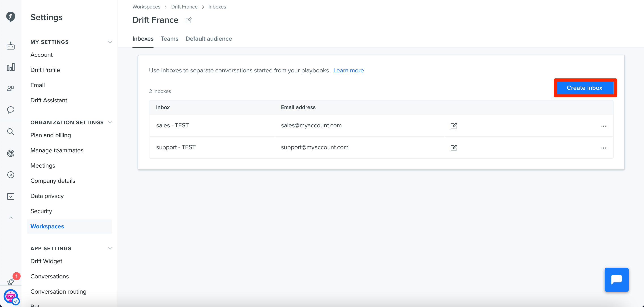Open the user avatar at sidebar bottom

(11, 296)
